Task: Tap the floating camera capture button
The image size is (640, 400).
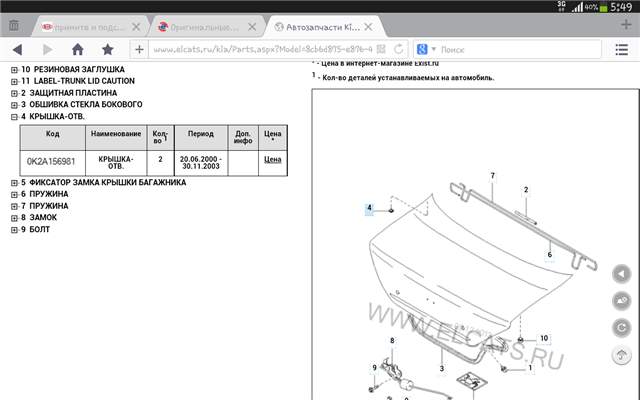Action: click(622, 301)
